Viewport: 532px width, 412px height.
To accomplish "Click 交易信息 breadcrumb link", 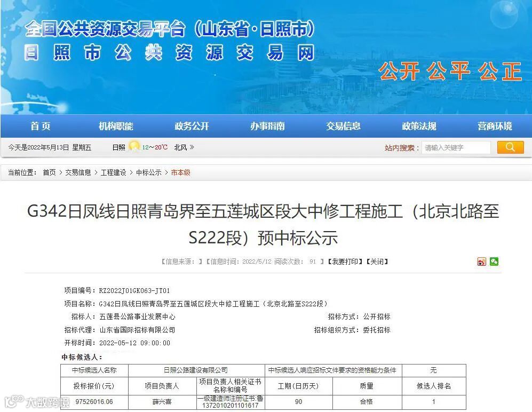I will pyautogui.click(x=78, y=173).
